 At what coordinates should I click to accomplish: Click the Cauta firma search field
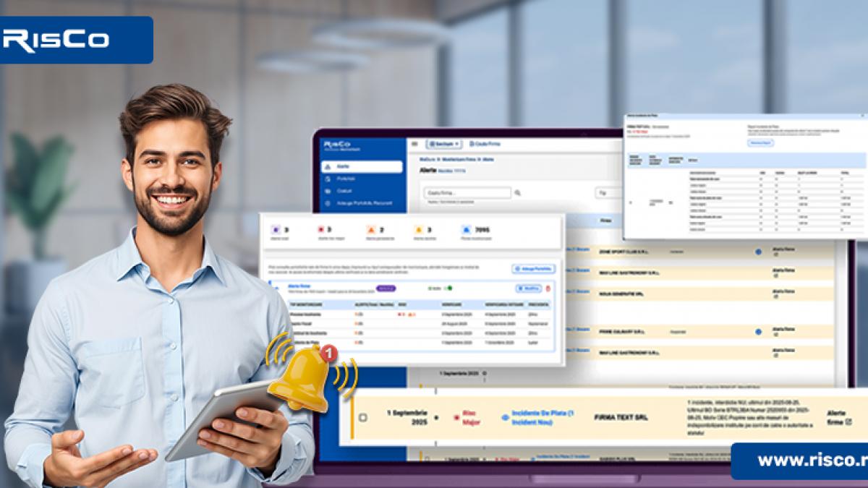[x=468, y=193]
